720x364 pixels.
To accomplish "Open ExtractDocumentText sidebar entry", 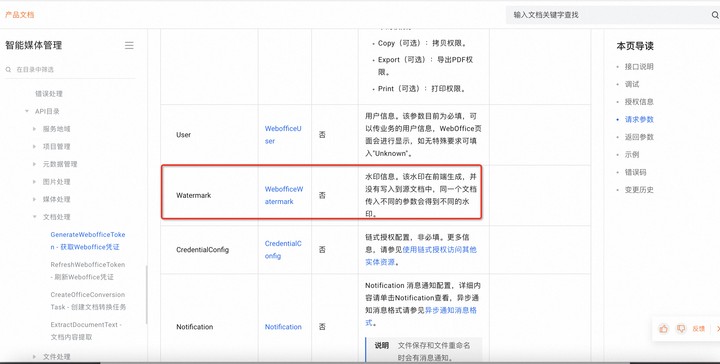I will click(86, 330).
